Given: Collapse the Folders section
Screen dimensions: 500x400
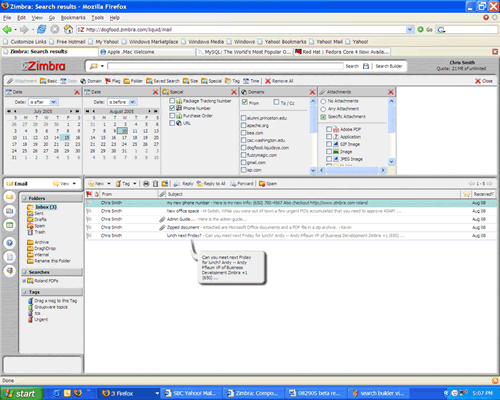Looking at the screenshot, I should [24, 198].
